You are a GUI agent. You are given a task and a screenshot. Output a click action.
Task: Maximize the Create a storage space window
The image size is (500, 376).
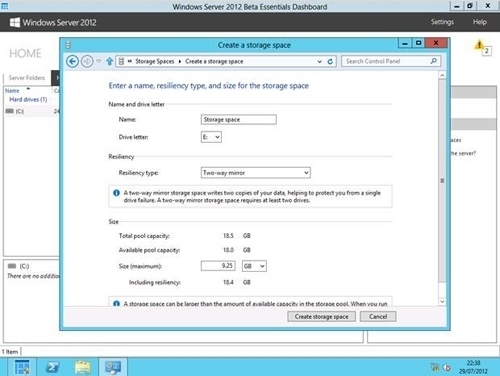pyautogui.click(x=419, y=43)
